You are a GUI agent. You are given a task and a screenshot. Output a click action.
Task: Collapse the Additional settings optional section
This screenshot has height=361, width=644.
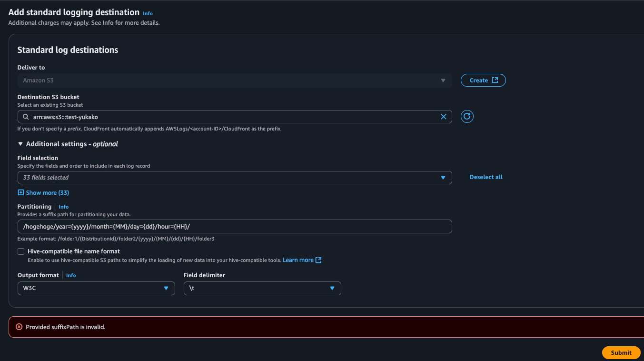(x=68, y=144)
